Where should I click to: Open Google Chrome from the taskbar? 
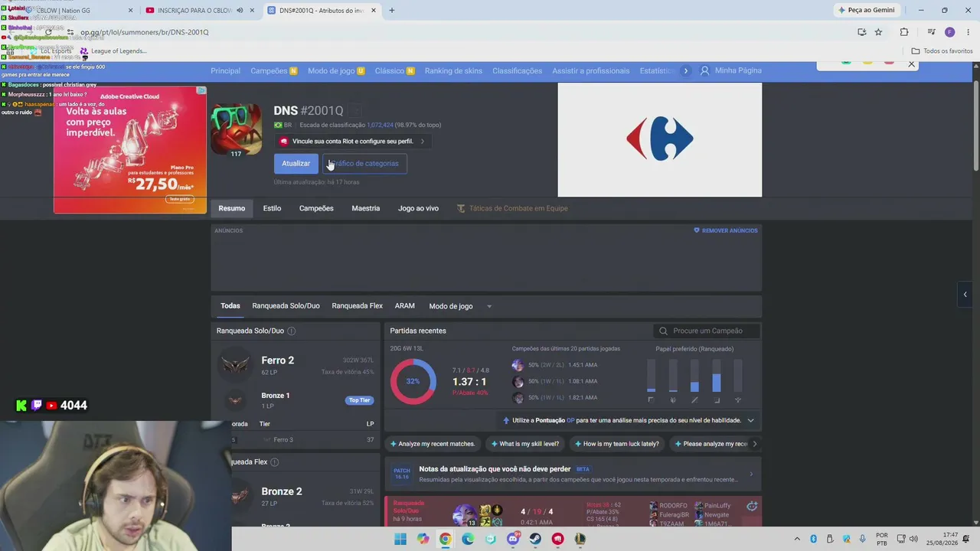(x=446, y=539)
